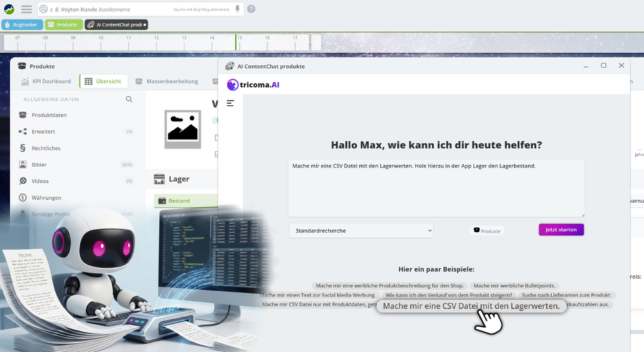644x352 pixels.
Task: Click the Produkte context tag beside the dropdown
Action: (x=487, y=231)
